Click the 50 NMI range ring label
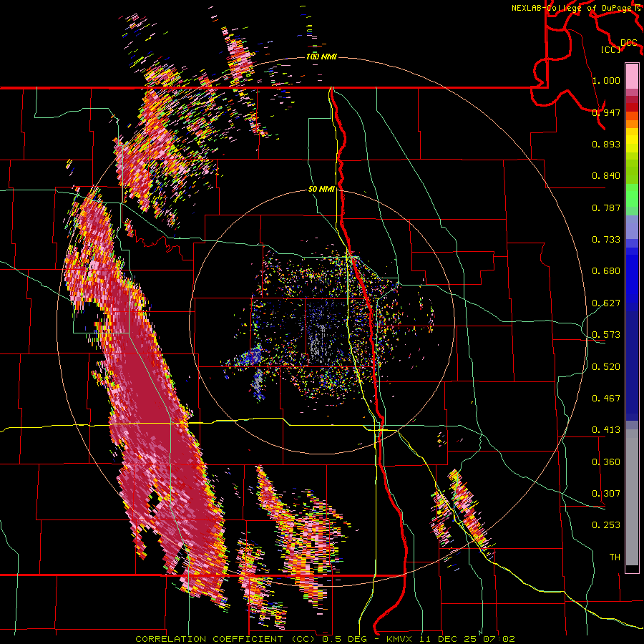This screenshot has height=644, width=644. pos(321,189)
